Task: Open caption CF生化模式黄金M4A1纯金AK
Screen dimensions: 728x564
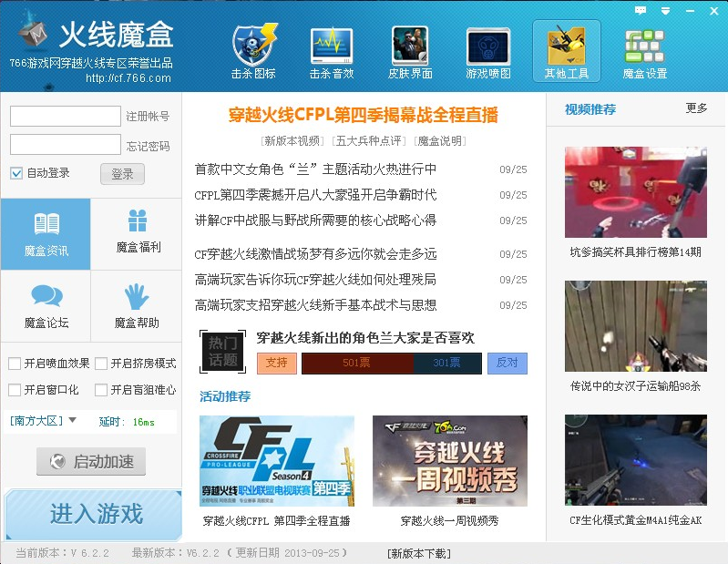Action: click(636, 520)
